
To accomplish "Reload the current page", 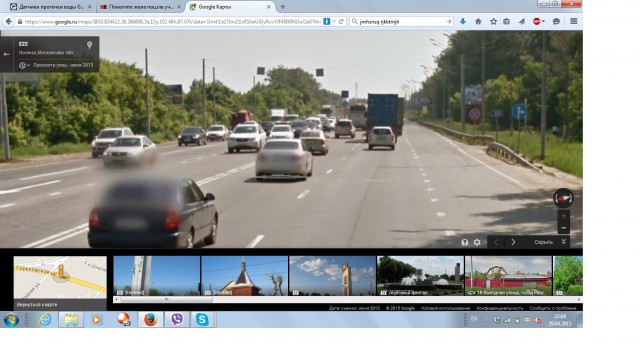I will coord(341,22).
